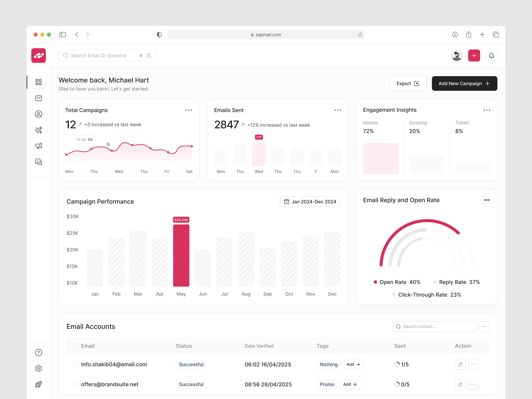Screen dimensions: 532x399
Task: Click the Tags column header
Action: coord(323,346)
